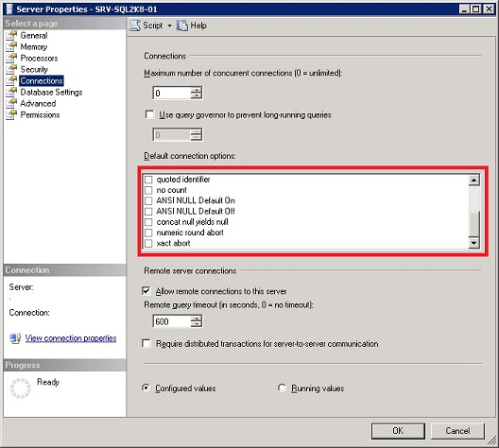The width and height of the screenshot is (499, 448).
Task: Click the remote query timeout field
Action: tap(172, 321)
